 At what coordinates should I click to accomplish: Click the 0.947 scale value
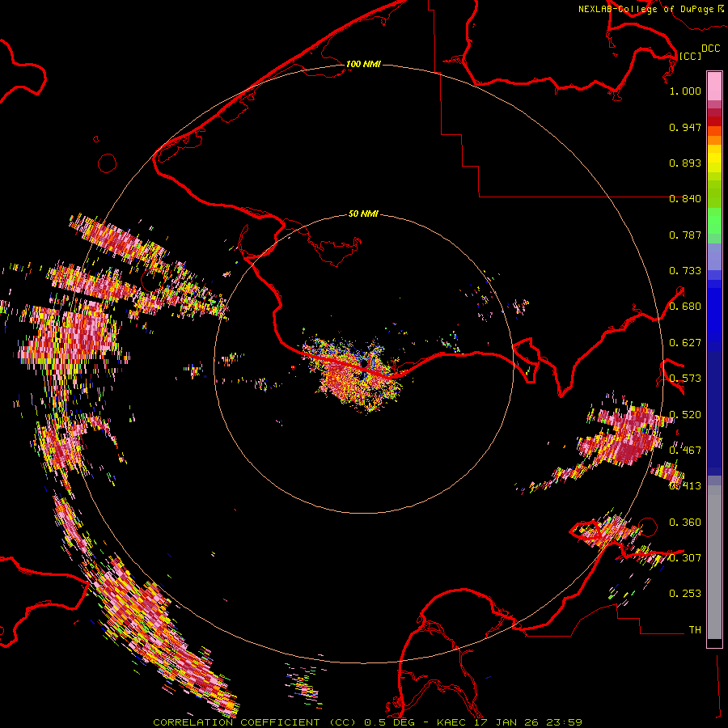685,127
